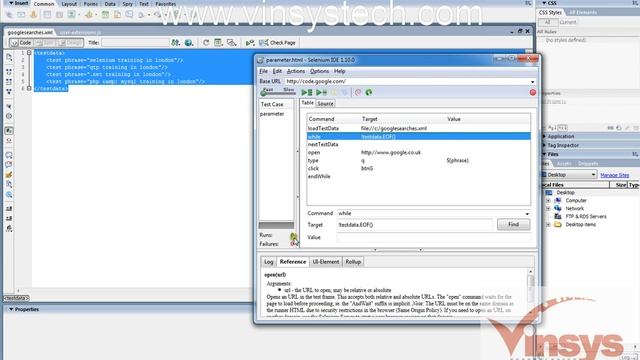This screenshot has width=640, height=360.
Task: Select the Data insert tab
Action: pyautogui.click(x=110, y=4)
